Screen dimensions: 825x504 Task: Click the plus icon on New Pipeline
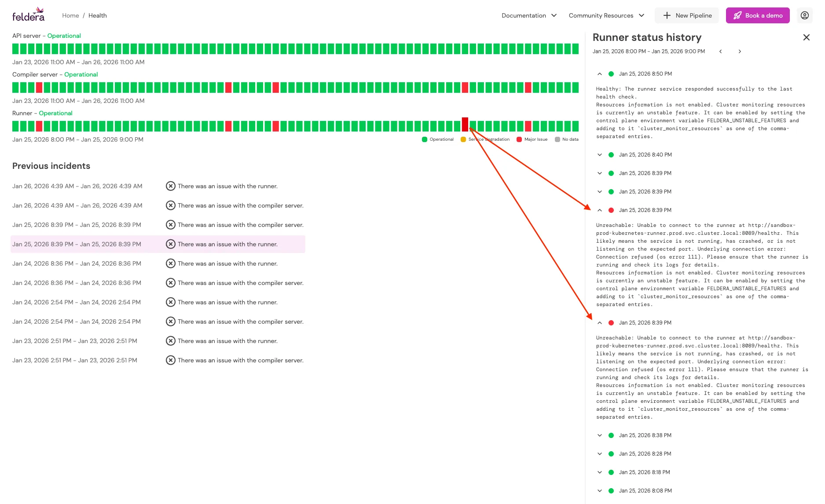[x=667, y=15]
